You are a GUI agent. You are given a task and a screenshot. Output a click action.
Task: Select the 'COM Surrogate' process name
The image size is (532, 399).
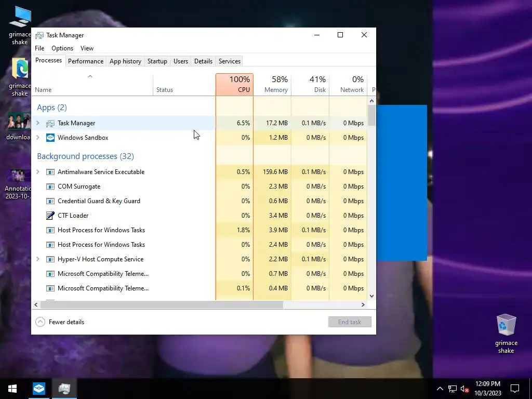click(x=79, y=187)
